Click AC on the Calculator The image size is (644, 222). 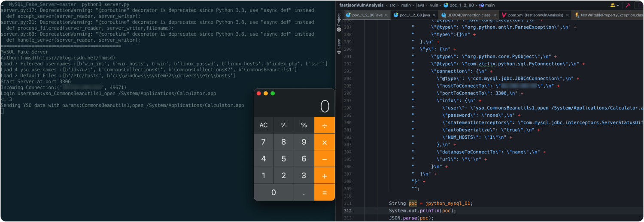coord(264,125)
